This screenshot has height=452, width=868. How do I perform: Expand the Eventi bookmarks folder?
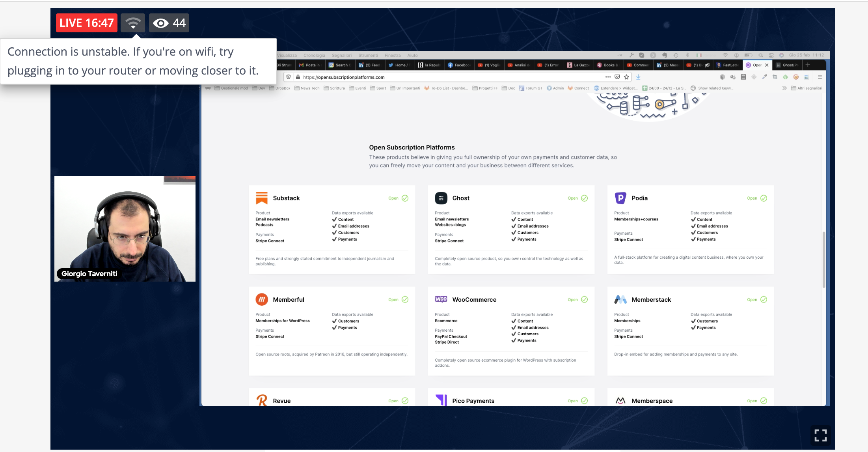(357, 88)
